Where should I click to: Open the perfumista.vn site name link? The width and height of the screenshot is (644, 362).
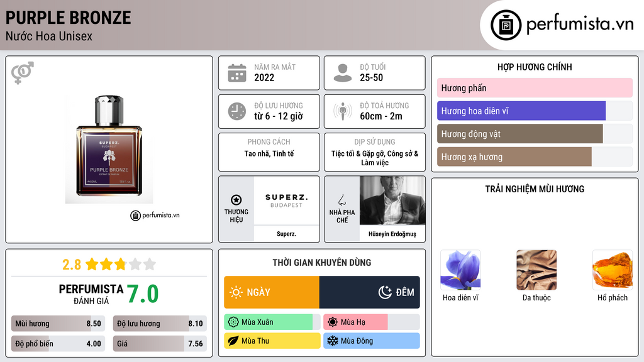pyautogui.click(x=580, y=25)
